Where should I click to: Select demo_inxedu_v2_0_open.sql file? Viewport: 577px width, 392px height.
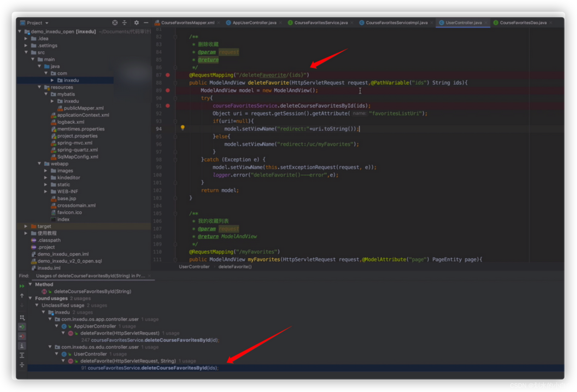tap(70, 261)
